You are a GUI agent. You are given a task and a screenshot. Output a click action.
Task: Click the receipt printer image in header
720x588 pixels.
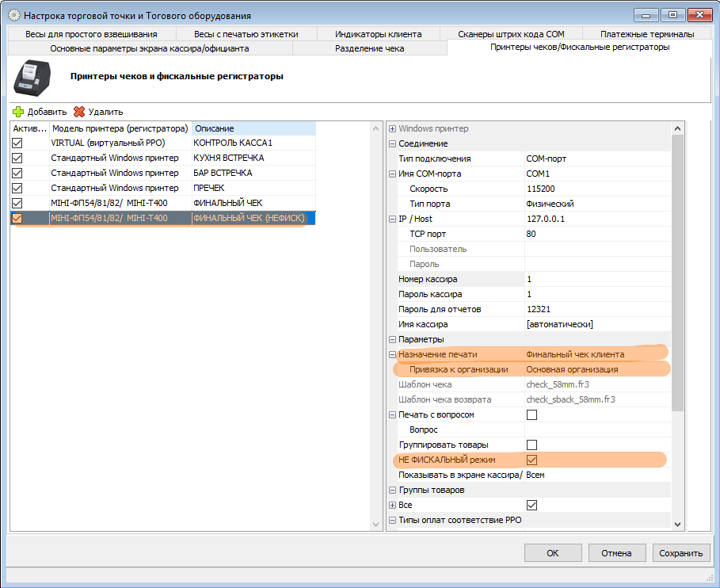click(32, 78)
